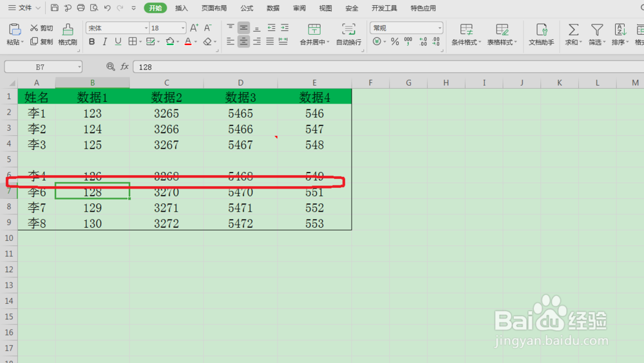Toggle Underline formatting
The height and width of the screenshot is (363, 644).
[x=118, y=41]
